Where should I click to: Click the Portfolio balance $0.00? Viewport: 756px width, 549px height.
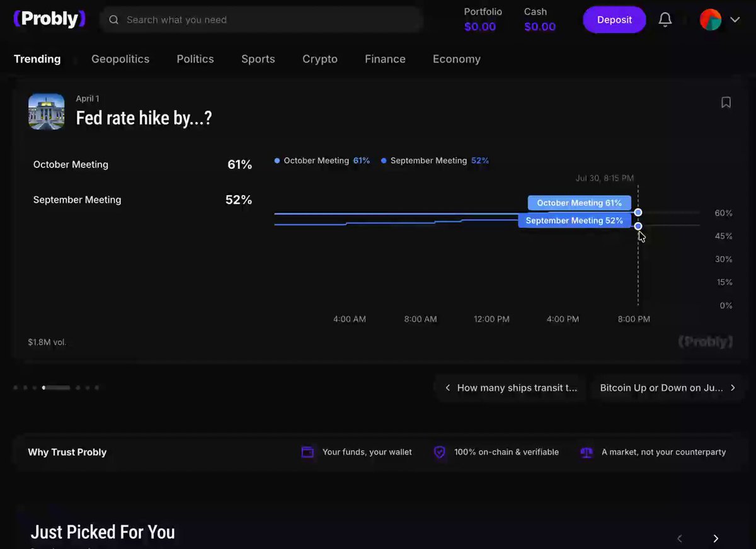click(480, 26)
